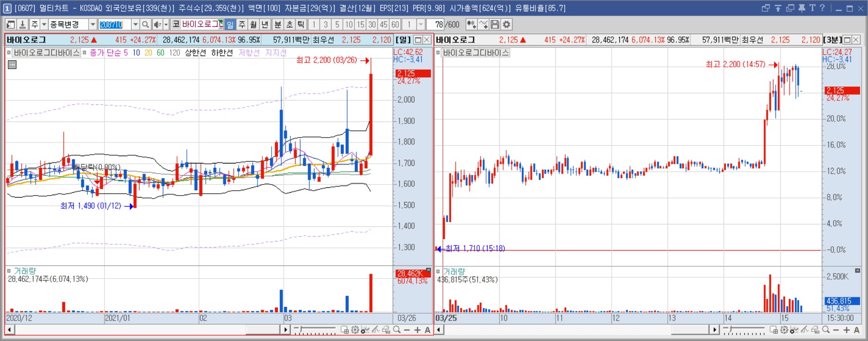
Task: Save chart with floppy disk icon
Action: (x=495, y=24)
